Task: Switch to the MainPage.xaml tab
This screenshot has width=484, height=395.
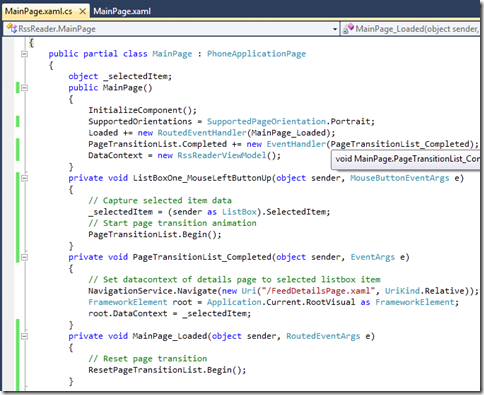Action: tap(122, 11)
